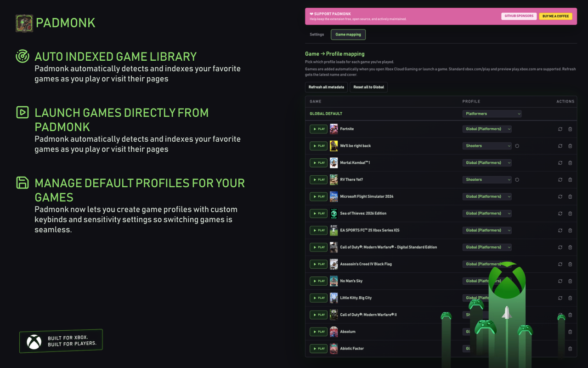Launch Fortnite with its Play button
This screenshot has width=588, height=368.
318,129
